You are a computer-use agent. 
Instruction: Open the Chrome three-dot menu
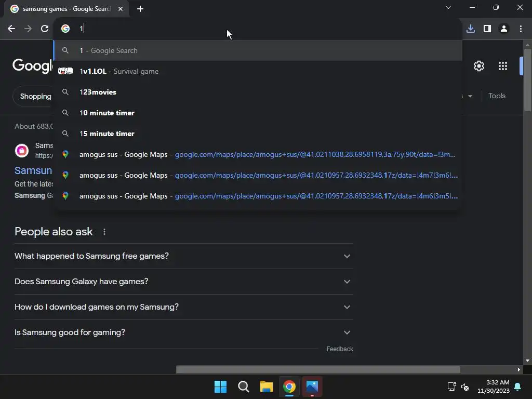(521, 29)
